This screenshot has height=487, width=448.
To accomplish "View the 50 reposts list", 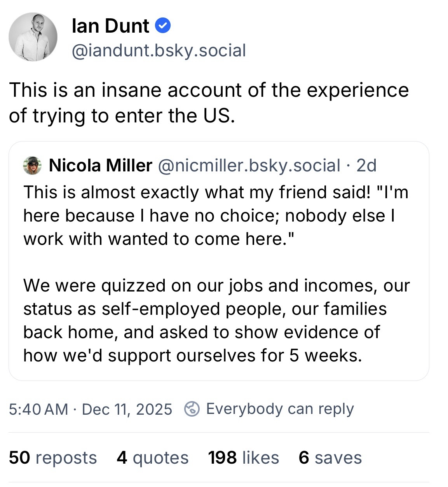I will 53,457.
